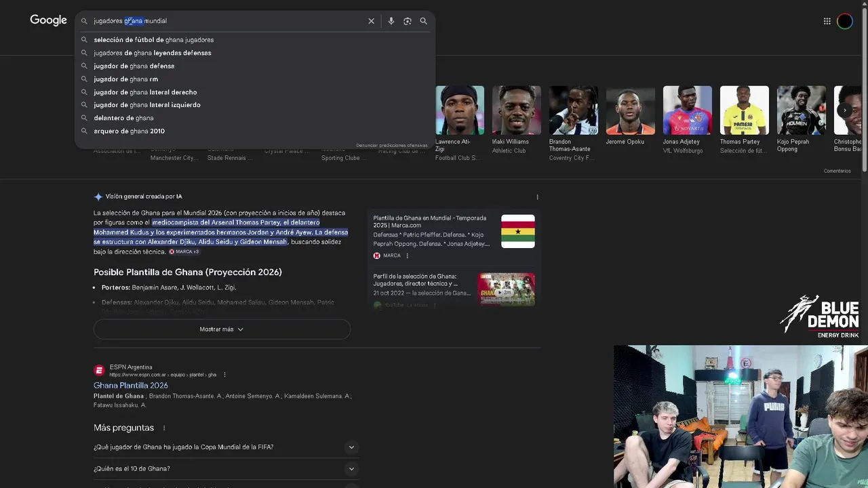Click the Ghana flag thumbnail
The image size is (868, 488).
[x=518, y=231]
